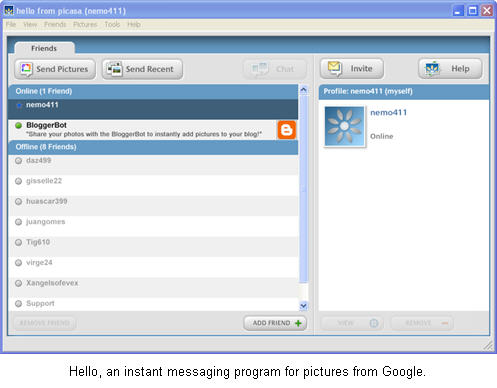
Task: Click the globe icon on the VIEW button
Action: 374,323
